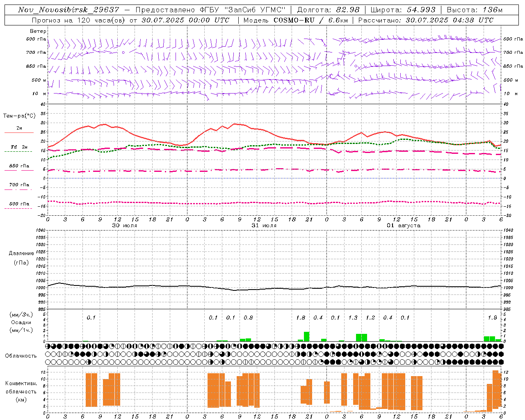Click the Тем-ра(°C) temperature axis title
The height and width of the screenshot is (420, 525).
19,116
